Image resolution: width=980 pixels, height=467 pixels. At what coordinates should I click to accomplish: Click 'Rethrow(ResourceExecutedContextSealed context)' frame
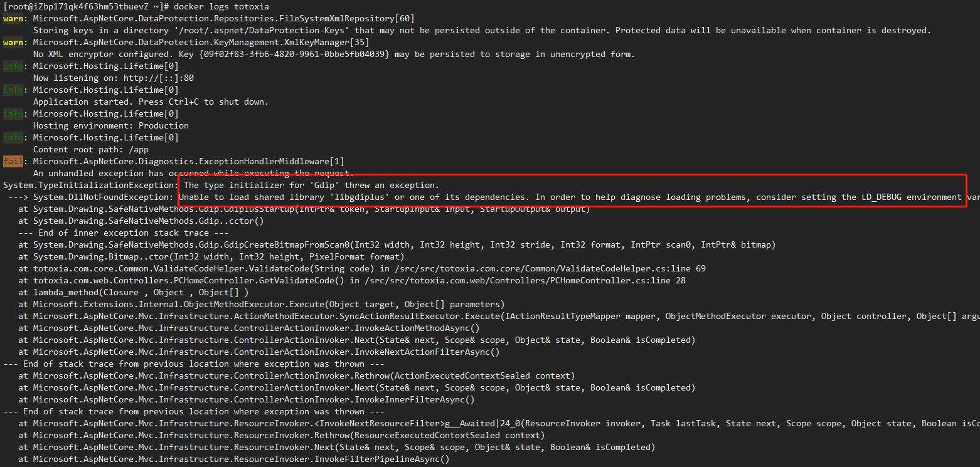pyautogui.click(x=281, y=435)
